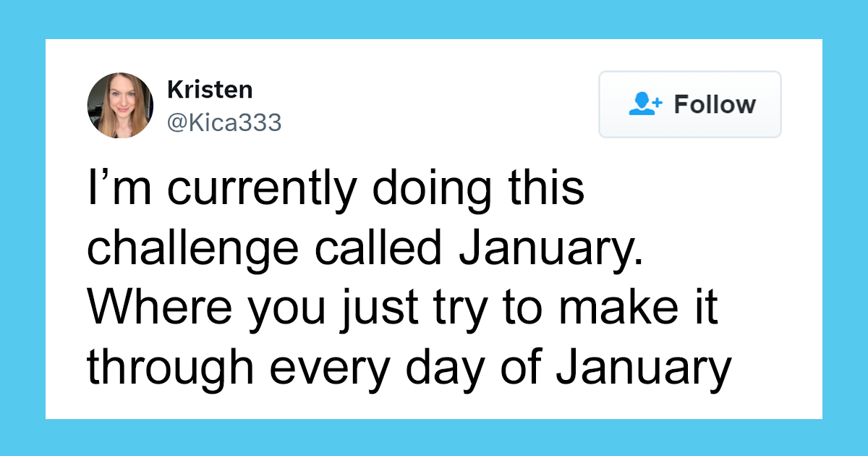Viewport: 868px width, 456px height.
Task: Follow the @Kica333 account
Action: (x=690, y=104)
